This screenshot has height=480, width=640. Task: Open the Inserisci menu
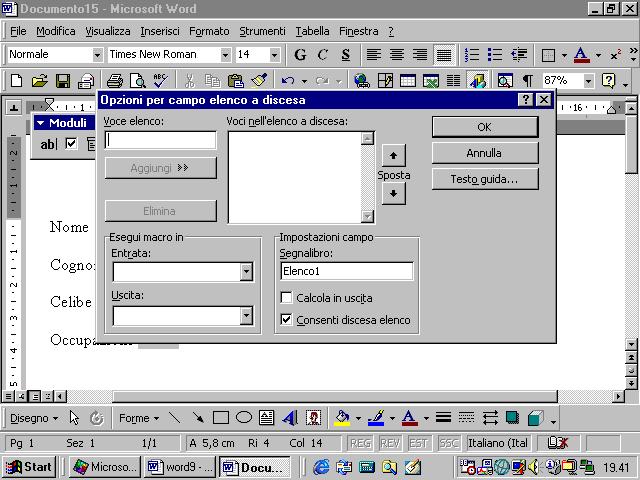(x=160, y=31)
